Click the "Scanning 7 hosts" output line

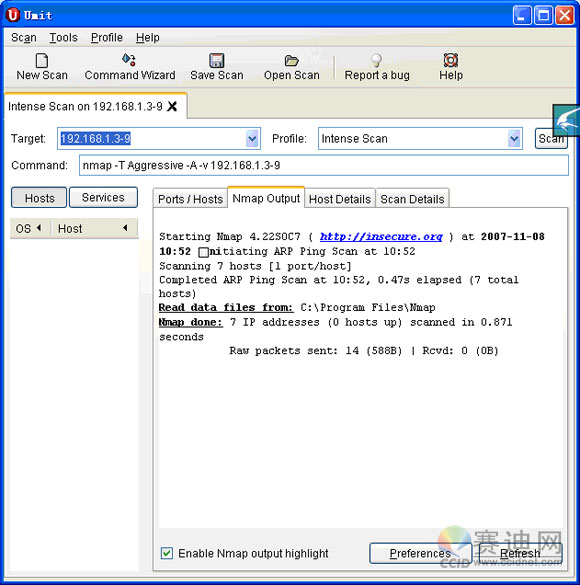[255, 266]
